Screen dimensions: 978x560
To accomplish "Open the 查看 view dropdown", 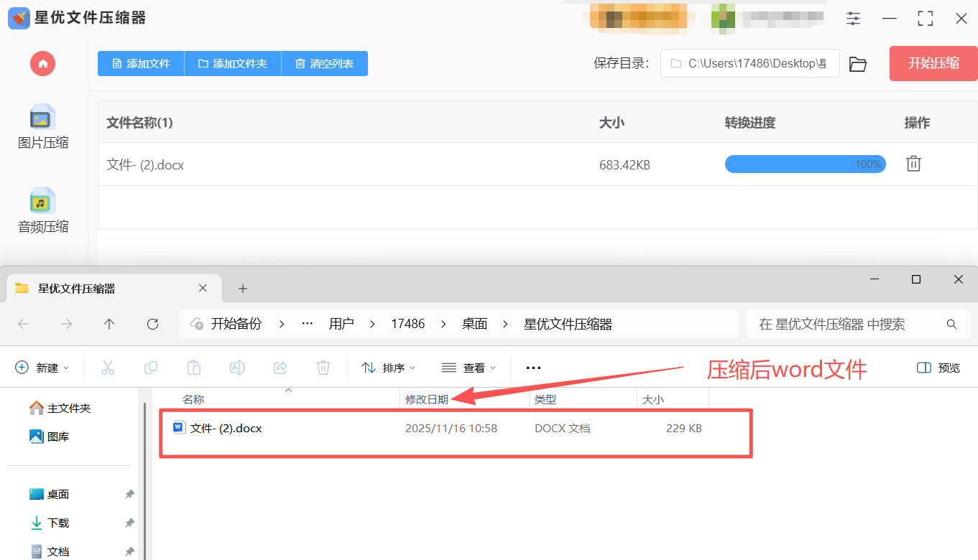I will (469, 368).
